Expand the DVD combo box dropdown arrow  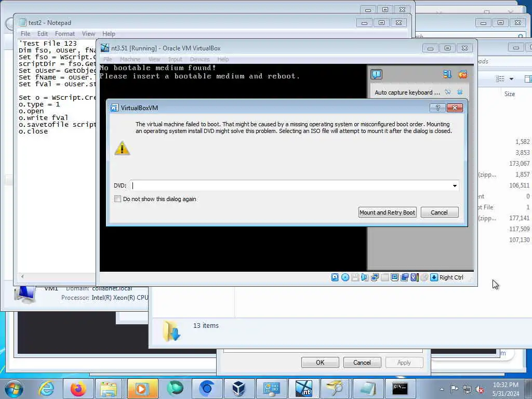click(x=455, y=185)
